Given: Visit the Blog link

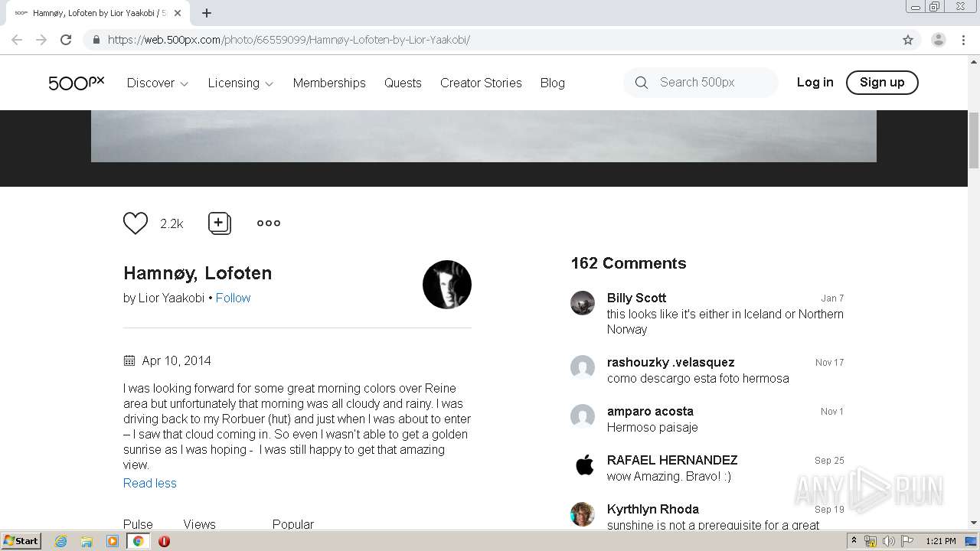Looking at the screenshot, I should [x=552, y=83].
